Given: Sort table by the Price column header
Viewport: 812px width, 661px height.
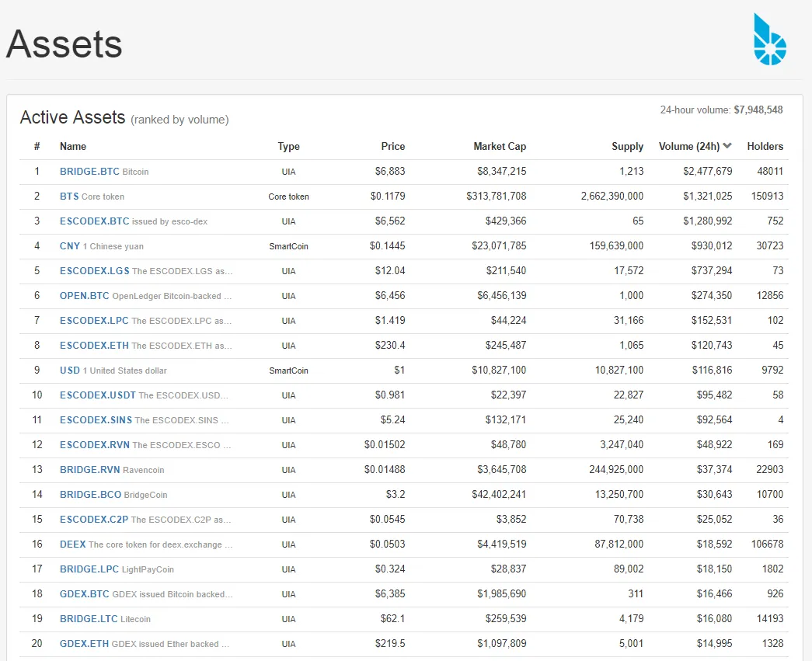Looking at the screenshot, I should click(x=393, y=147).
